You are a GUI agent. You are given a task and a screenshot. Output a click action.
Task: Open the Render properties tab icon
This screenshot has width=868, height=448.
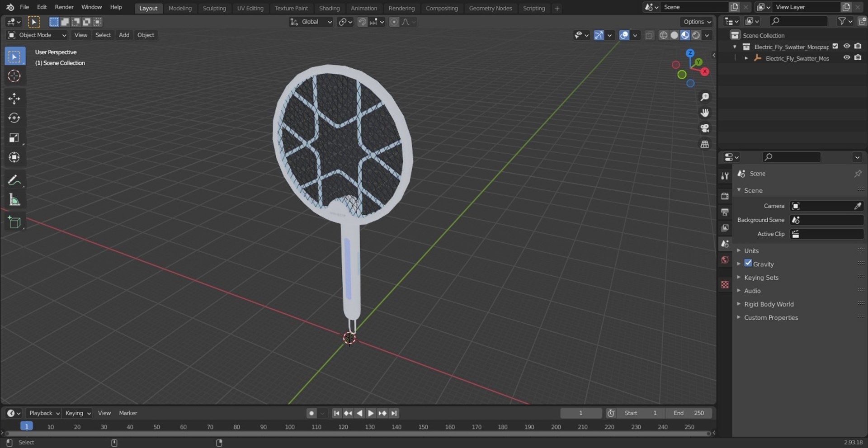725,196
